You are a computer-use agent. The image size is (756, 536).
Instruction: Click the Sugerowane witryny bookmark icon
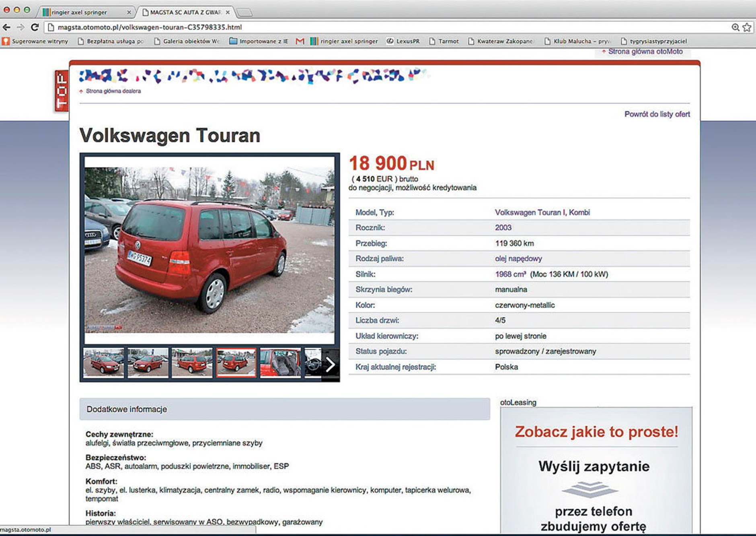click(6, 41)
